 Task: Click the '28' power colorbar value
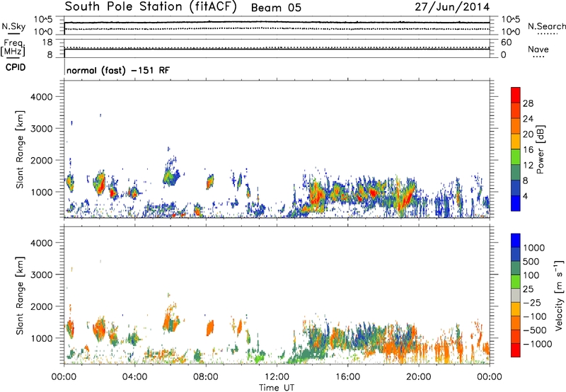coord(528,103)
